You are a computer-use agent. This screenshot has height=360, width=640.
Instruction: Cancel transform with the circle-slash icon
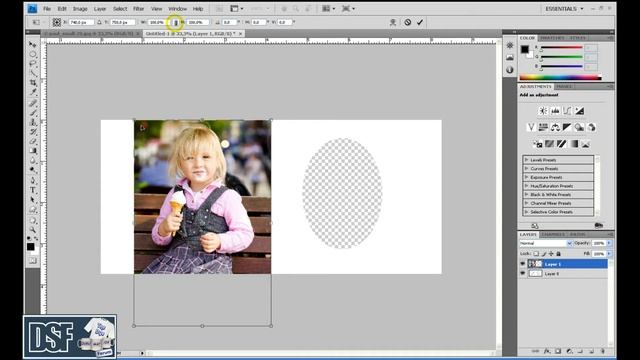pyautogui.click(x=407, y=22)
